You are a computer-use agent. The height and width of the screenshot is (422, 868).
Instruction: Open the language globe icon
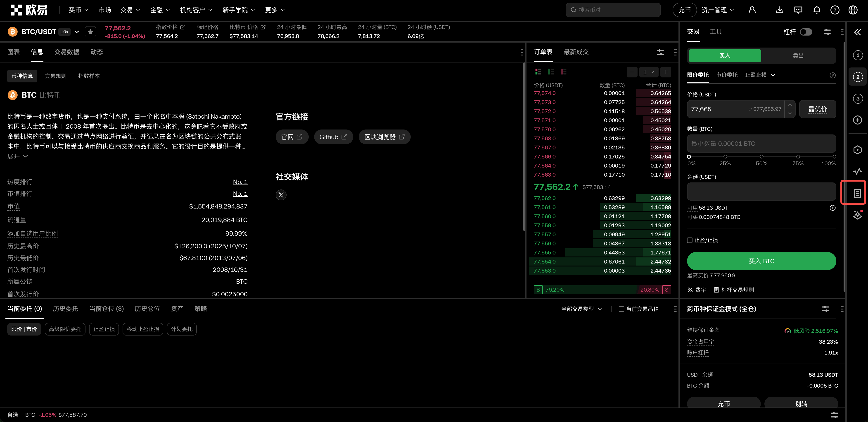(x=853, y=10)
